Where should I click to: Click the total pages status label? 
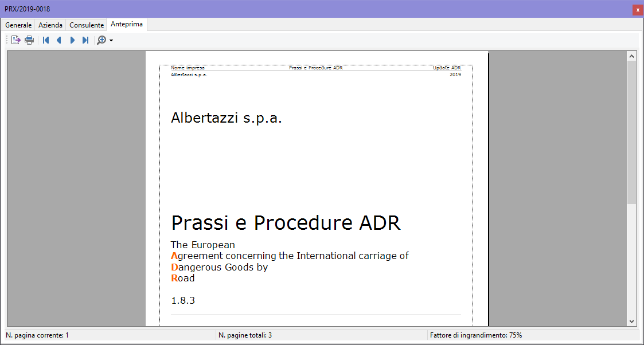click(245, 335)
